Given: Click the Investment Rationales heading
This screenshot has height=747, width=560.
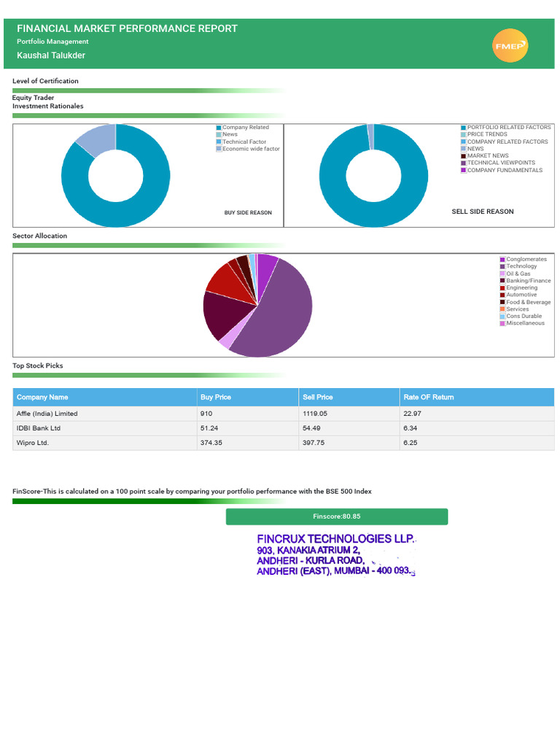Looking at the screenshot, I should 47,107.
